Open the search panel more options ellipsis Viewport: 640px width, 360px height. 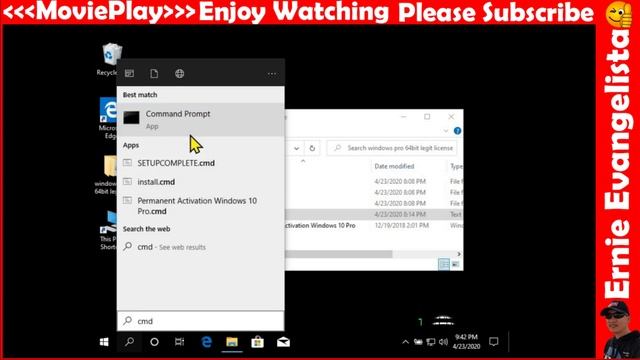click(272, 74)
